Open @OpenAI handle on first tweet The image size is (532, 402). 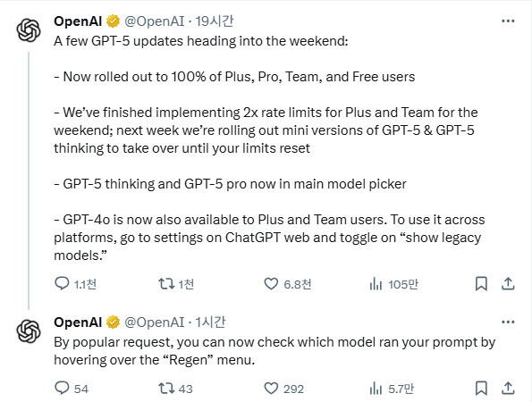pos(155,21)
